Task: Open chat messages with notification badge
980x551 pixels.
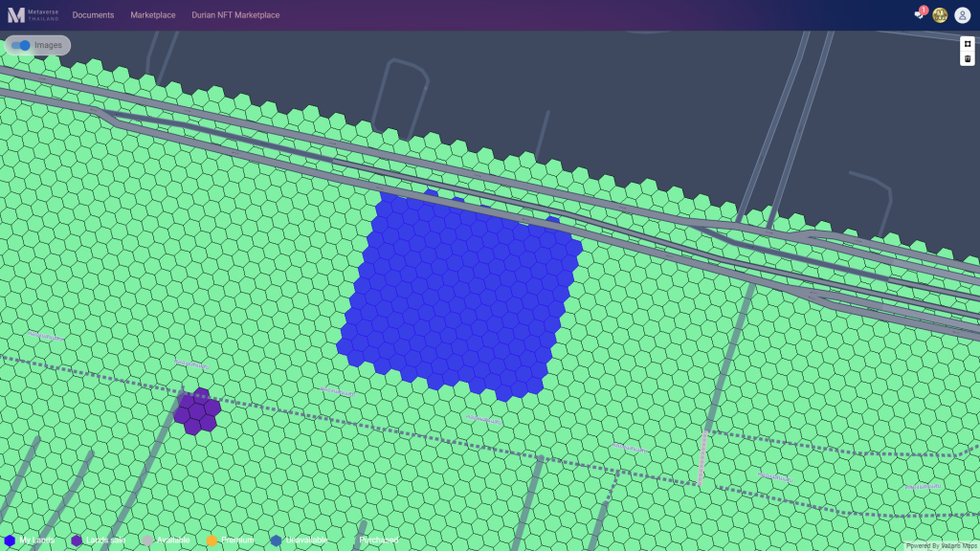Action: pos(920,13)
